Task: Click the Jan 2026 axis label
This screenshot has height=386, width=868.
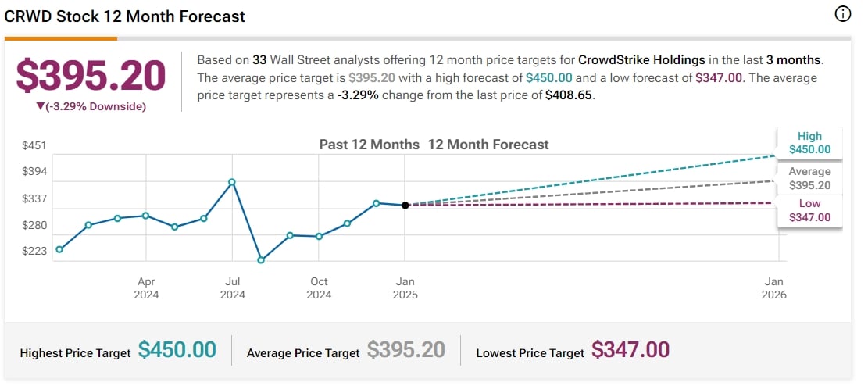Action: pos(773,288)
